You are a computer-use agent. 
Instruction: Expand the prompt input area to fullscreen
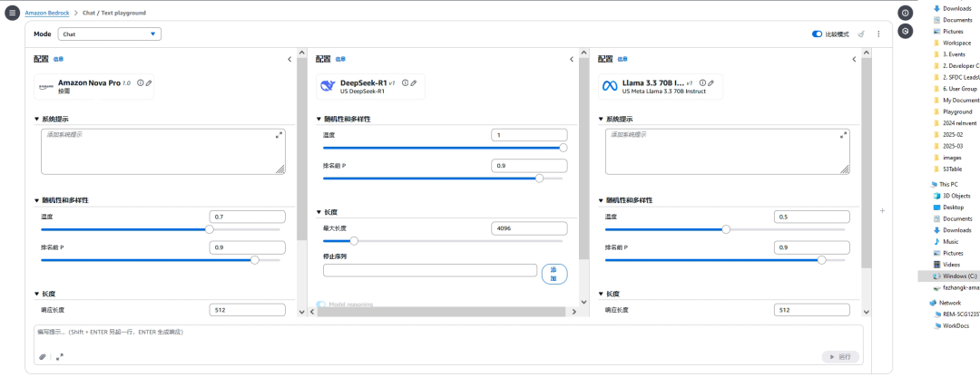(x=59, y=357)
